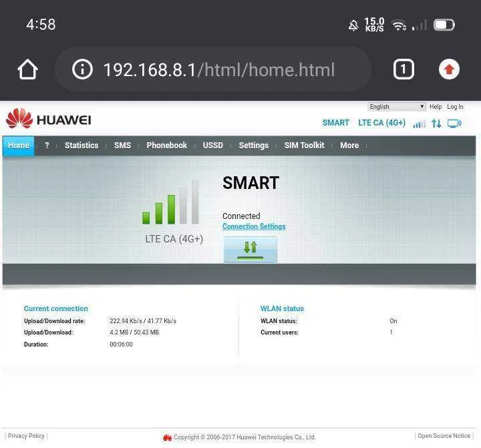The height and width of the screenshot is (448, 481).
Task: Click the Current connection heading
Action: (56, 308)
